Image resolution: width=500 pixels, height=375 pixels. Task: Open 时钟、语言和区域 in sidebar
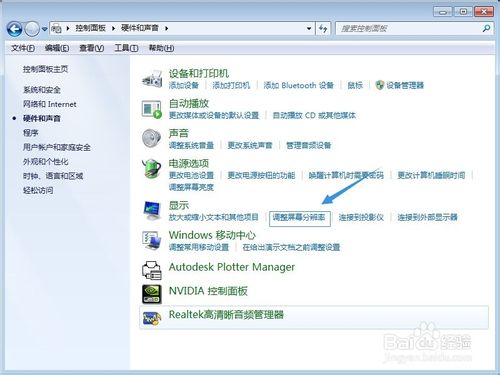pyautogui.click(x=53, y=176)
